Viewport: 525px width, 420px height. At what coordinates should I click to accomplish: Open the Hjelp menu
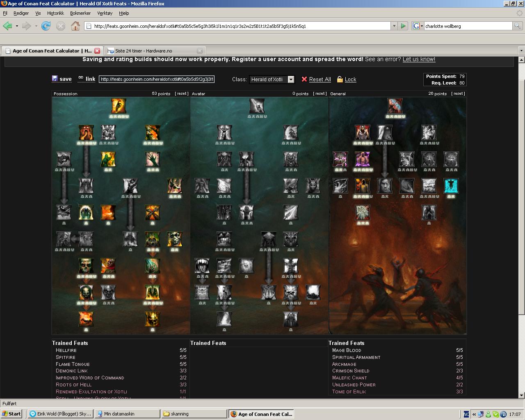pos(124,13)
